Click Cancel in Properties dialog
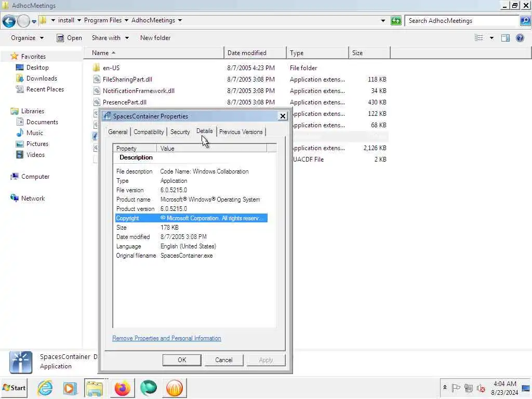Screen dimensions: 532x399 click(224, 360)
